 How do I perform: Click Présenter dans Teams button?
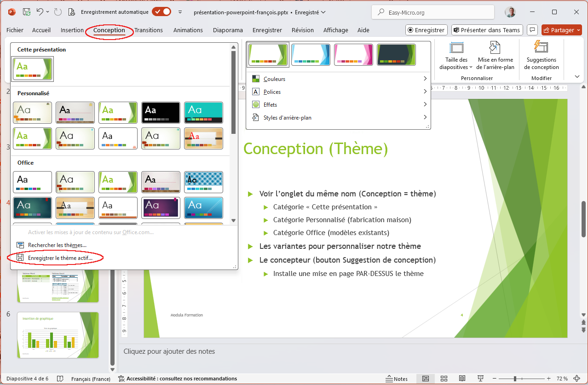point(486,30)
